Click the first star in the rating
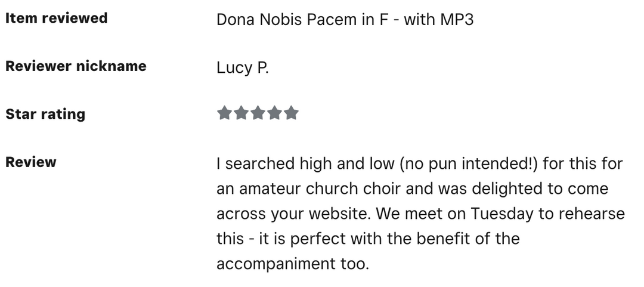The width and height of the screenshot is (644, 287). pos(224,113)
